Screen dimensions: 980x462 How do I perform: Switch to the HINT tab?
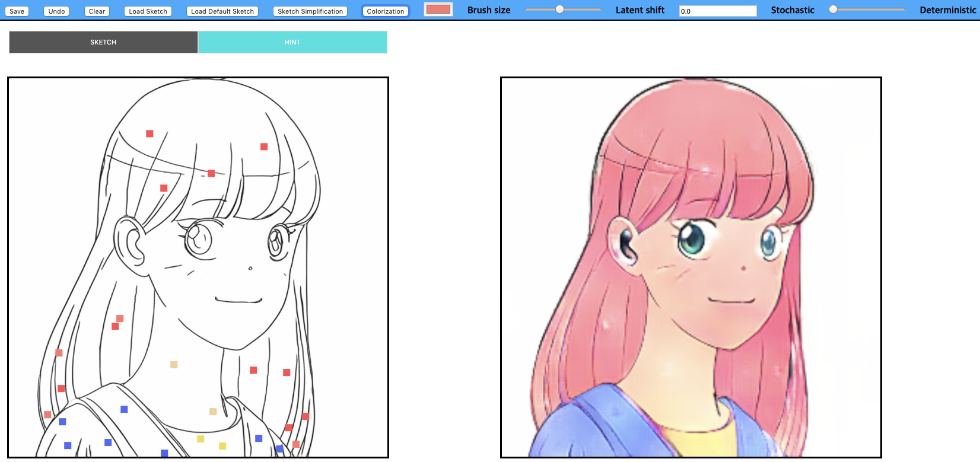[292, 42]
